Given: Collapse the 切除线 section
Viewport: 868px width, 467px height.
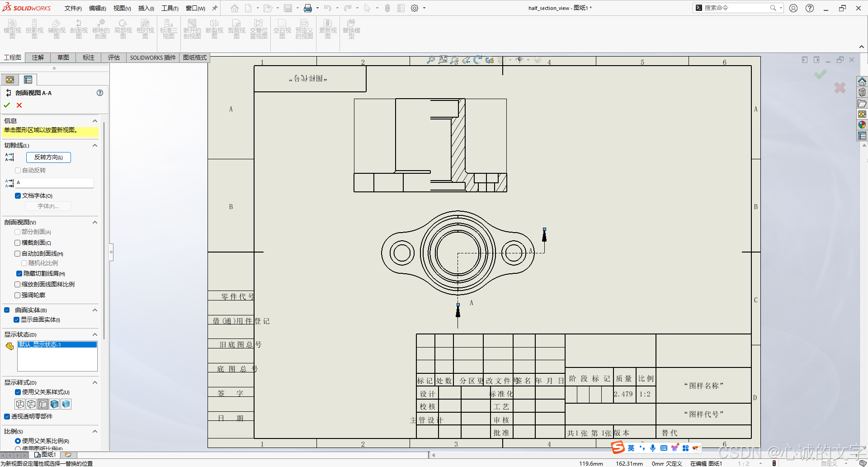Looking at the screenshot, I should coord(95,145).
